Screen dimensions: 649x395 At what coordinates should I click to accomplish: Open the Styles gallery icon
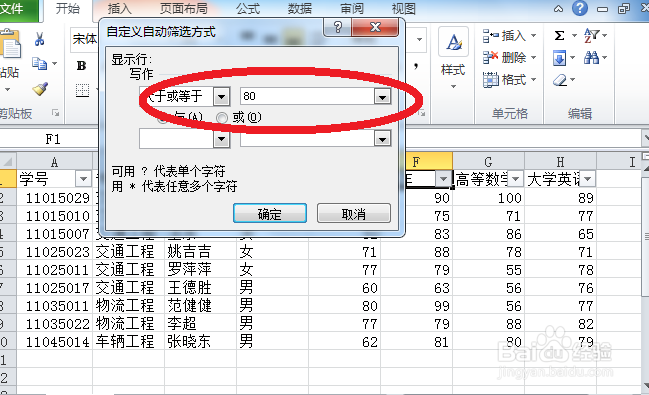tap(454, 41)
